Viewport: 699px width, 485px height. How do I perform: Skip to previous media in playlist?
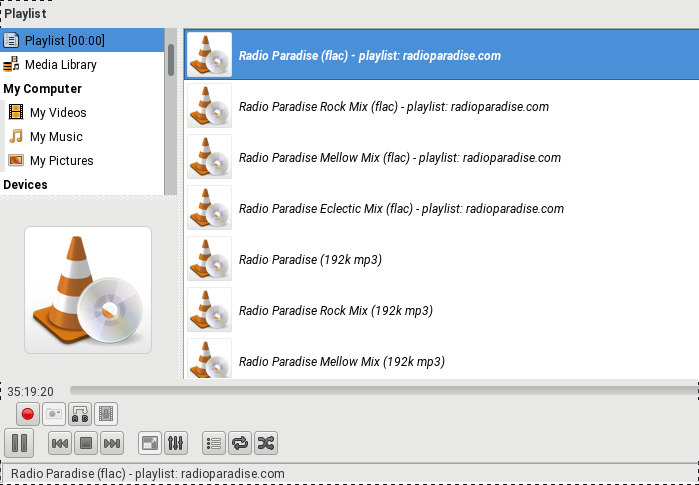click(60, 443)
